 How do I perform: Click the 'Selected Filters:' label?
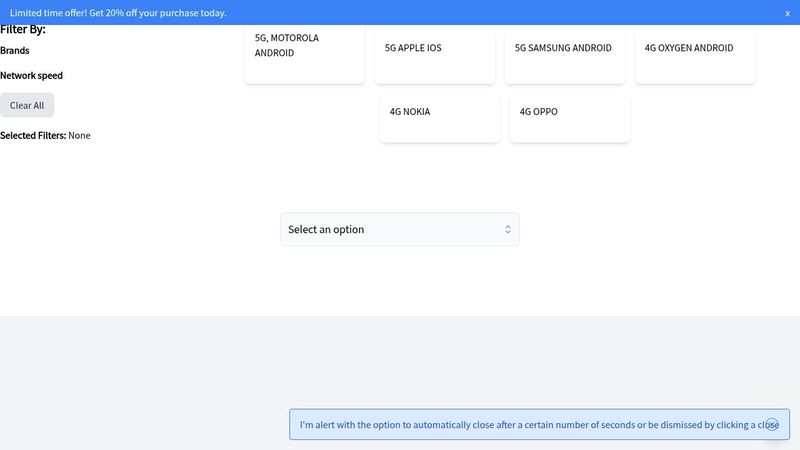33,135
